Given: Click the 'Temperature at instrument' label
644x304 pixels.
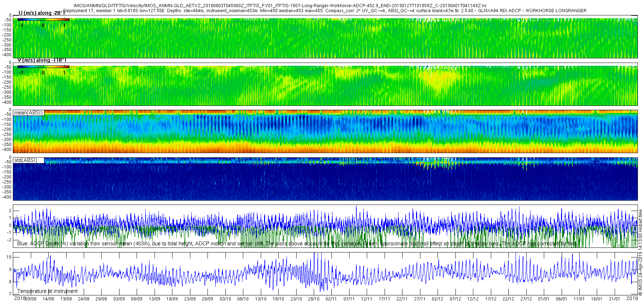Looking at the screenshot, I should 48,291.
